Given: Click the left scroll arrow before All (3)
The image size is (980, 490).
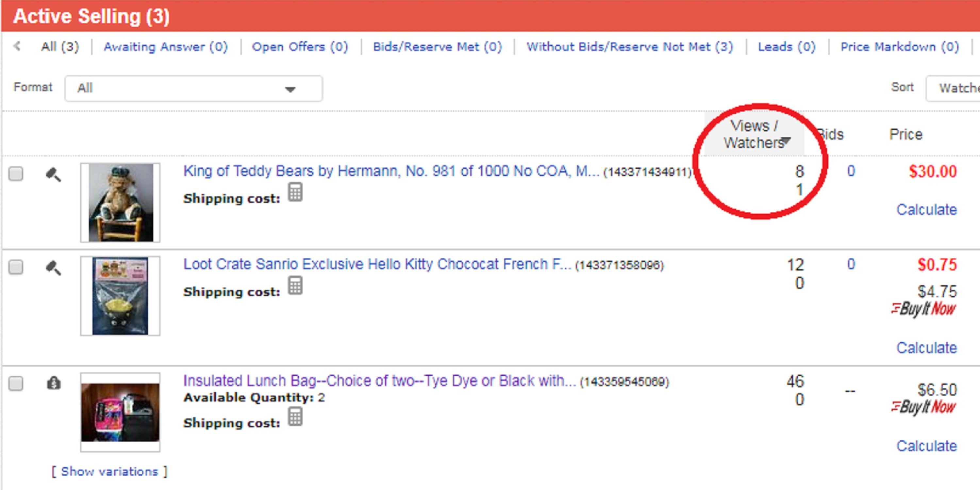Looking at the screenshot, I should click(17, 46).
